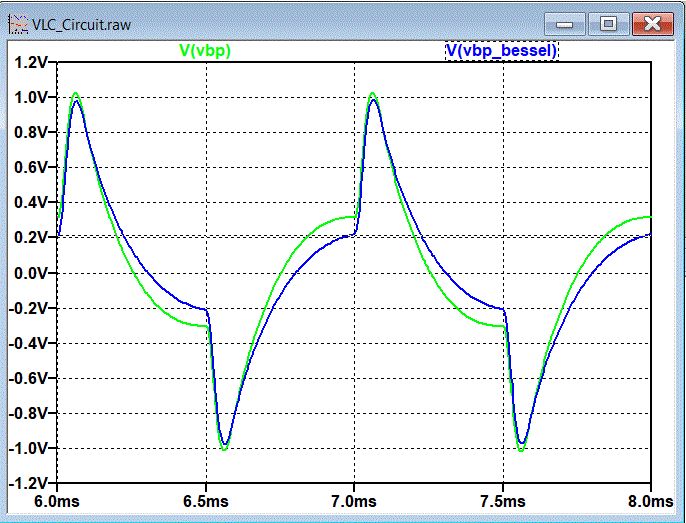Image resolution: width=686 pixels, height=523 pixels.
Task: Click the 1.2V vertical axis label
Action: tap(30, 63)
